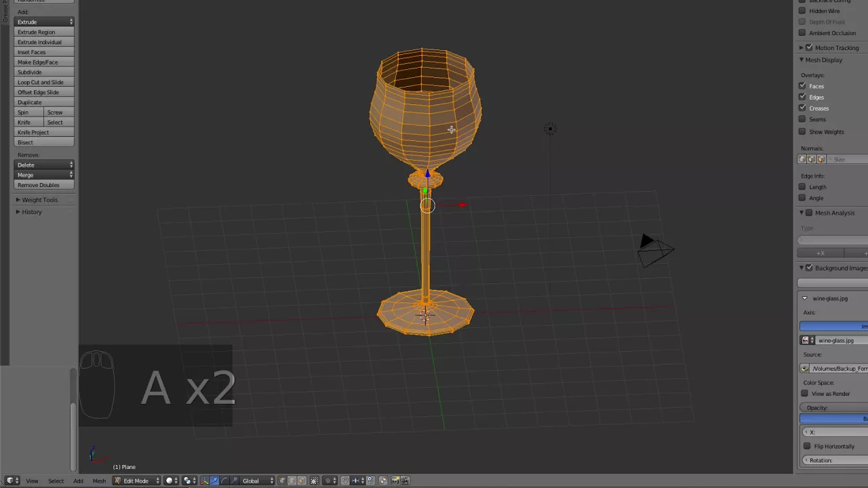Toggle the snap magnet icon
The image size is (868, 488).
(x=344, y=481)
